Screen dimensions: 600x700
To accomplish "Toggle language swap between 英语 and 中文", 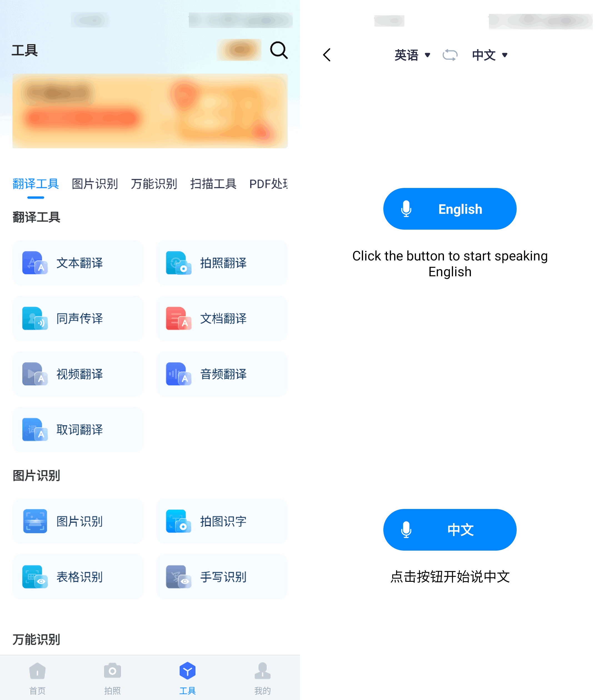I will pyautogui.click(x=450, y=55).
